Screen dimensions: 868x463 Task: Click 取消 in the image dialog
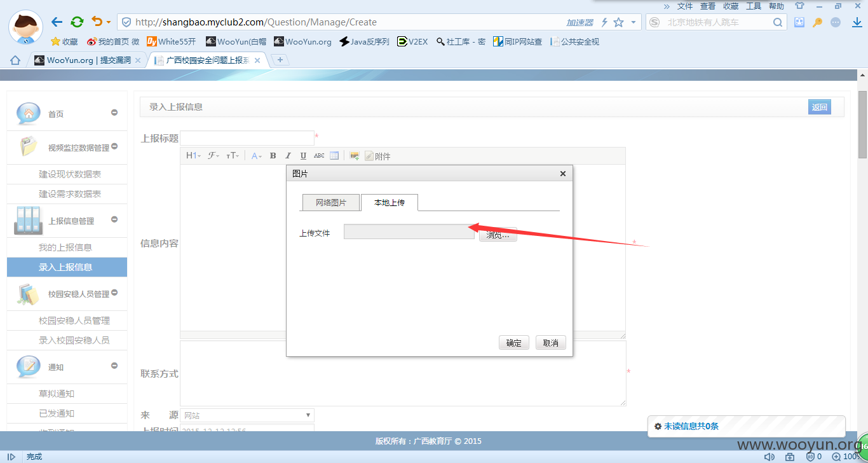coord(550,343)
